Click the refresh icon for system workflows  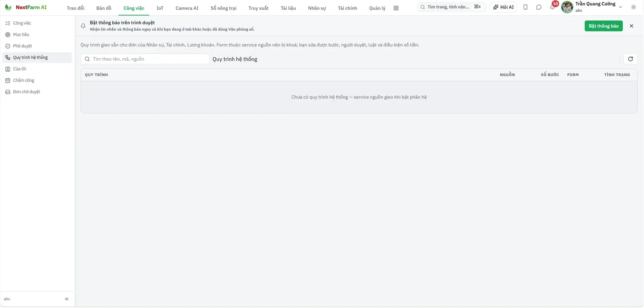click(630, 59)
